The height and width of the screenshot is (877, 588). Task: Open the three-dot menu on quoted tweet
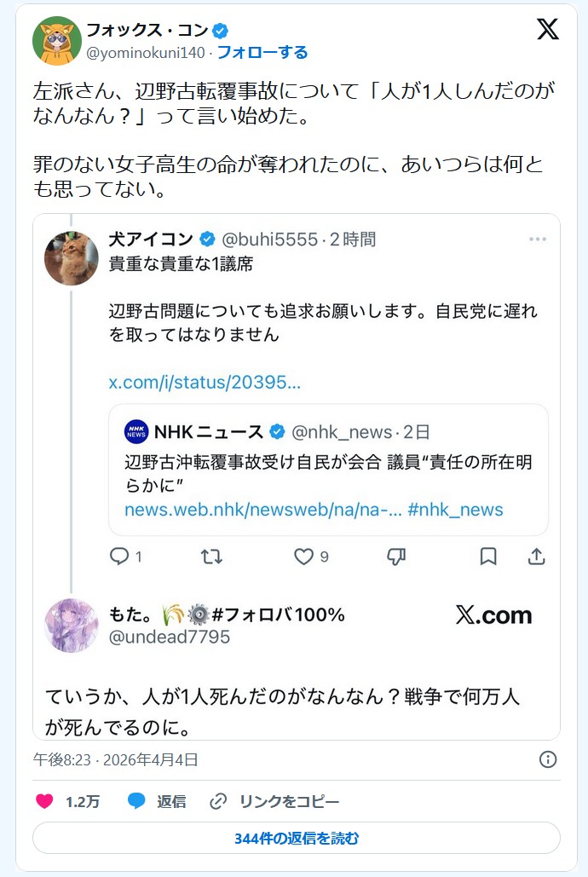(537, 239)
